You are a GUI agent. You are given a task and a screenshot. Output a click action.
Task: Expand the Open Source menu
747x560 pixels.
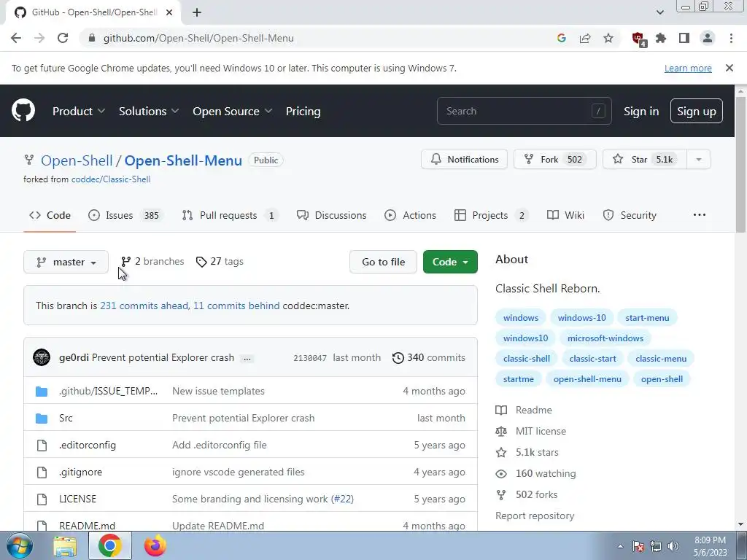pos(233,111)
